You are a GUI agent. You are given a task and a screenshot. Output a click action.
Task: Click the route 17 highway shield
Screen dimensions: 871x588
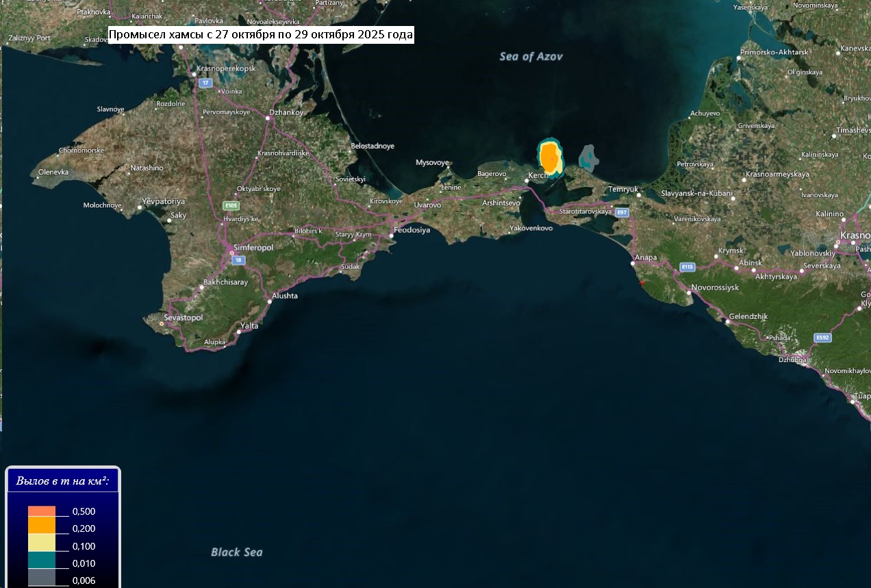(205, 83)
